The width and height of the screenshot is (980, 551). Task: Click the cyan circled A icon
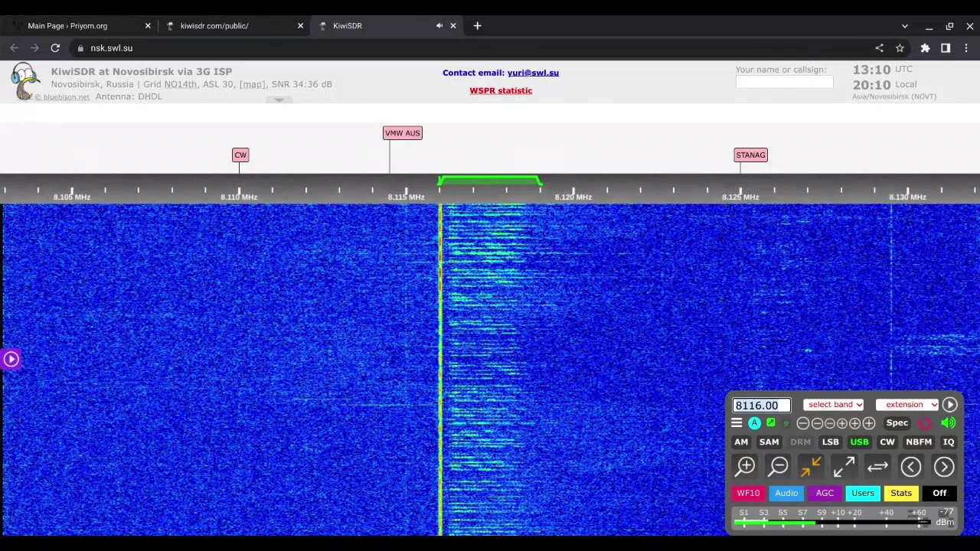pos(755,423)
